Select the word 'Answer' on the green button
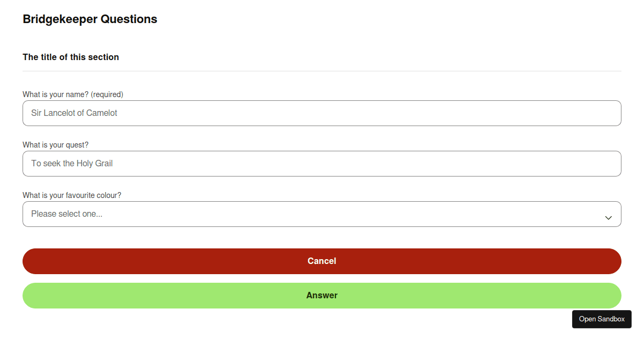Screen dimensions: 644x338 coord(322,296)
